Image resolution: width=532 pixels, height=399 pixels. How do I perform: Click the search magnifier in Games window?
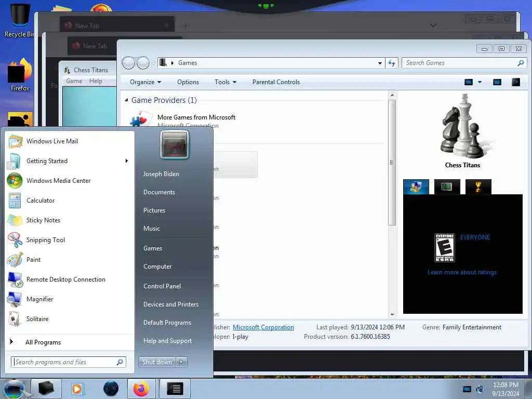(x=521, y=63)
